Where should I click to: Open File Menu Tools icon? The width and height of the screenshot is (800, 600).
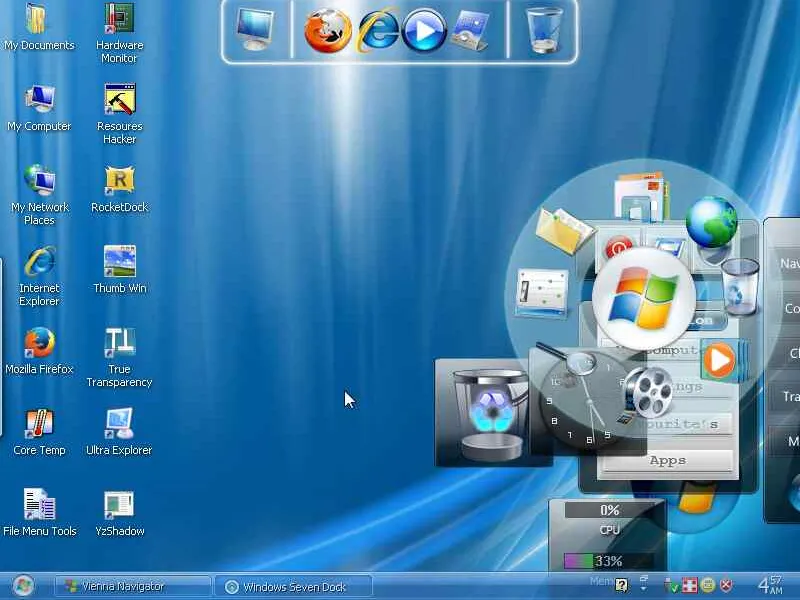coord(39,512)
